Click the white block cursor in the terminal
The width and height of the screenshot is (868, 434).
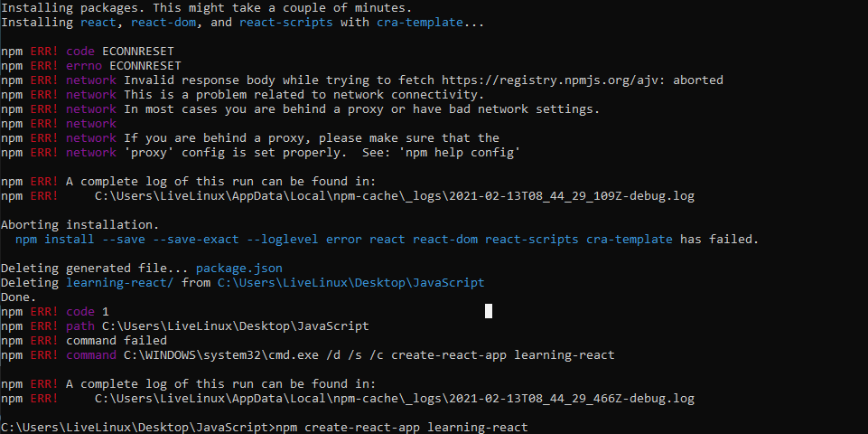[x=489, y=311]
